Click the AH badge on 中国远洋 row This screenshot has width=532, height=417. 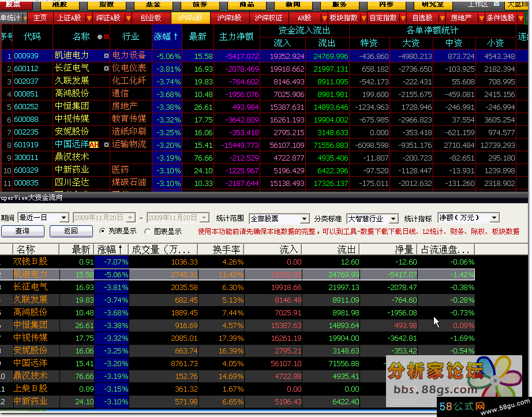coord(94,144)
